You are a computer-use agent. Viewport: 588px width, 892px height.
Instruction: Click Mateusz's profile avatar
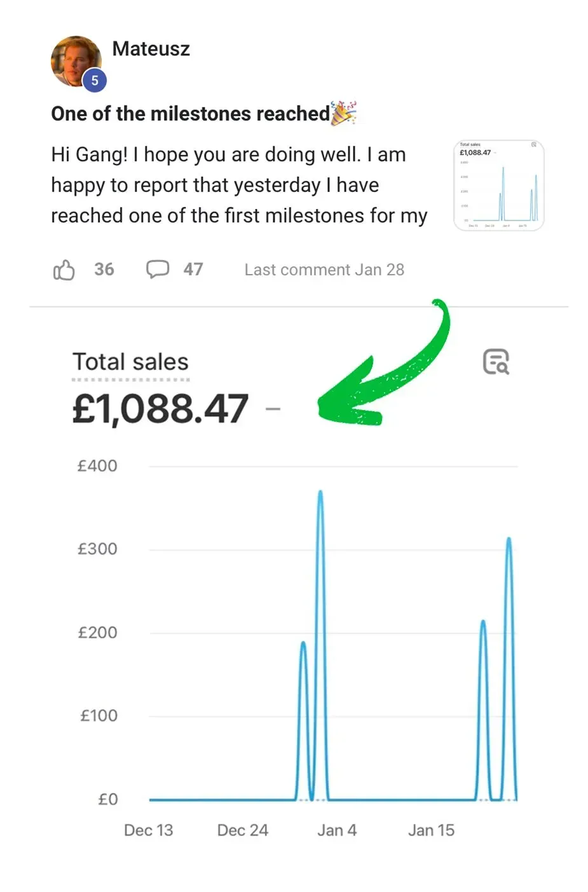click(x=74, y=60)
